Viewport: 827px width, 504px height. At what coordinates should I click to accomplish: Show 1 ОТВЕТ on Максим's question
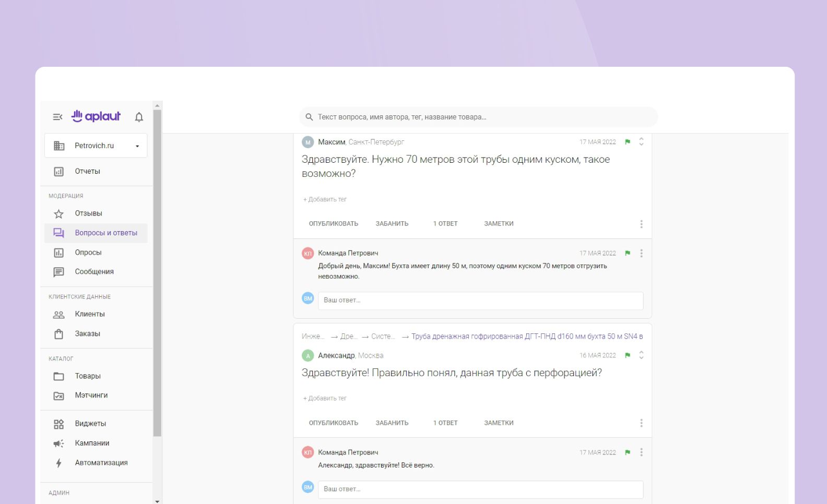(445, 224)
